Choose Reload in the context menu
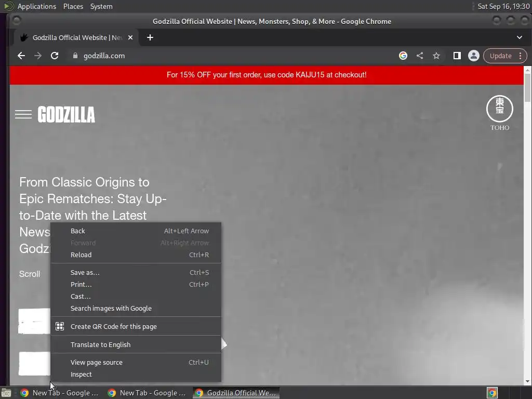 tap(136, 255)
